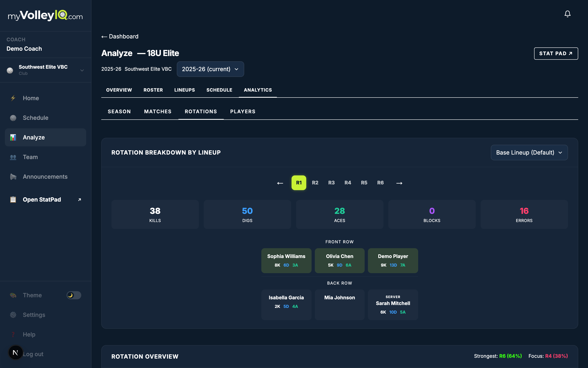Click the myVolleyIQ.com logo
588x368 pixels.
coord(46,16)
